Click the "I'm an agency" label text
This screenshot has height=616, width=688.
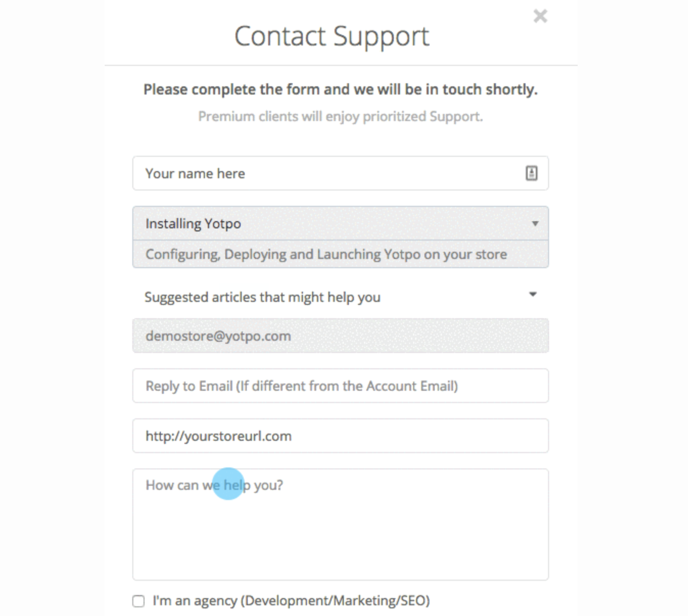point(291,601)
